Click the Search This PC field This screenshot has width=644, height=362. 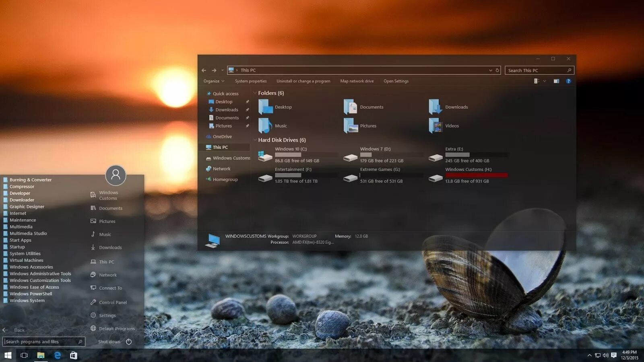pyautogui.click(x=539, y=70)
